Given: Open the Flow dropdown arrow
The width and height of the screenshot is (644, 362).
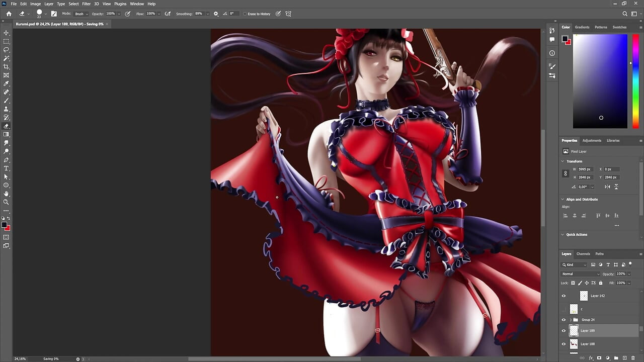Looking at the screenshot, I should (159, 14).
